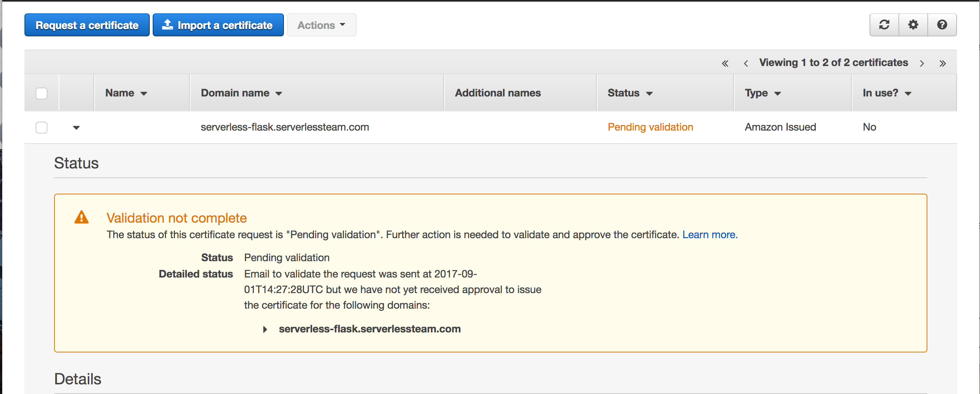Click Import a certificate
This screenshot has width=980, height=394.
pyautogui.click(x=218, y=25)
